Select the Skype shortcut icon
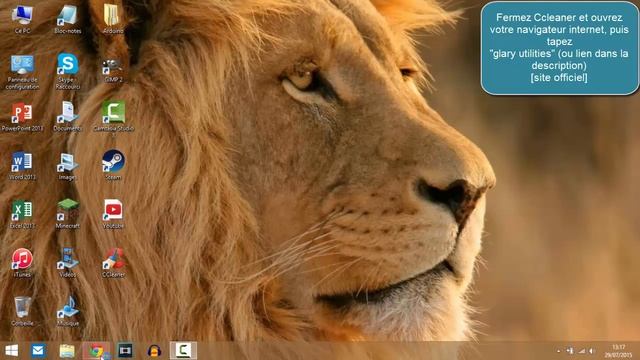Screen dimensions: 640x360 tap(67, 71)
